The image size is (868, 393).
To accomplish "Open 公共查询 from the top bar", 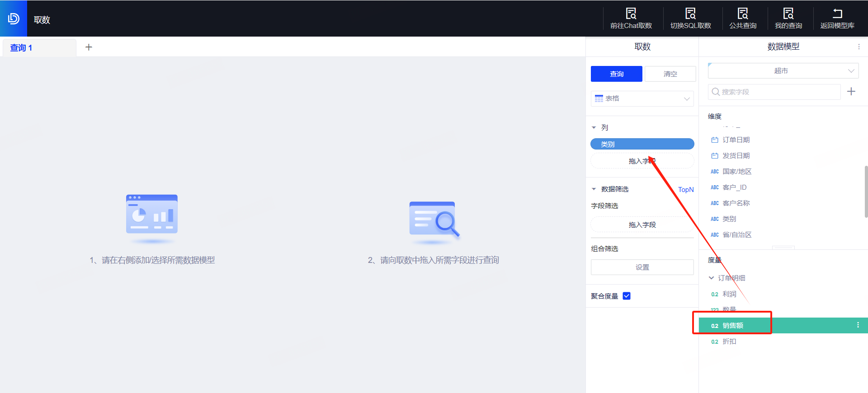I will pyautogui.click(x=742, y=14).
